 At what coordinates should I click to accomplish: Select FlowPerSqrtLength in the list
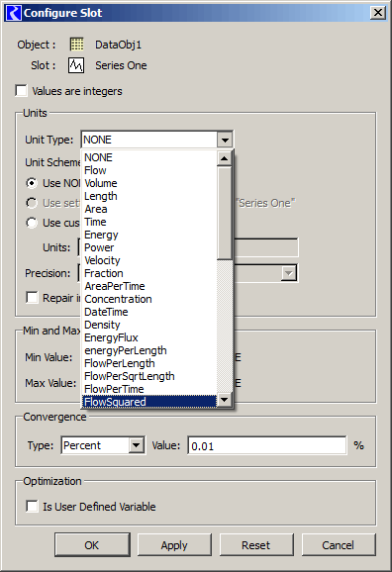click(148, 376)
